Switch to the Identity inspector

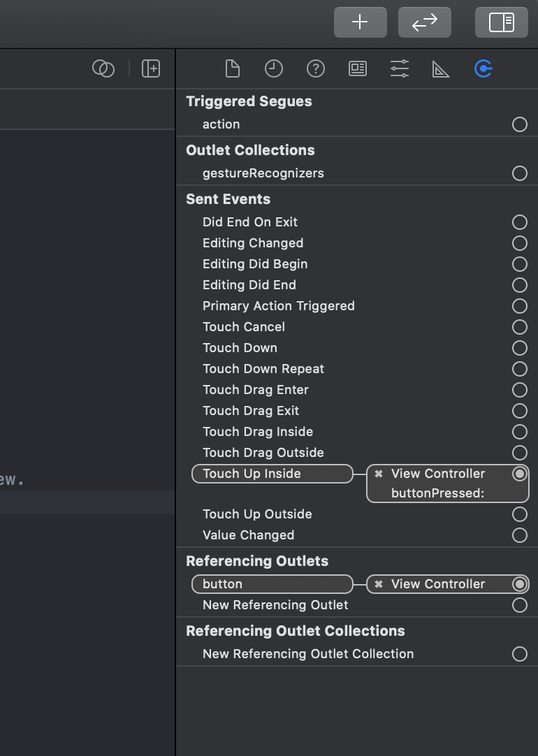358,68
